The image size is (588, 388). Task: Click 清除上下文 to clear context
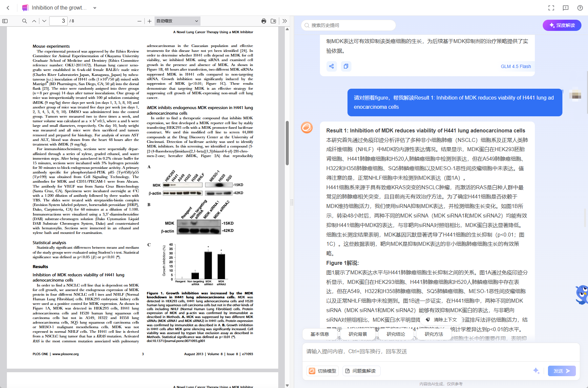441,320
